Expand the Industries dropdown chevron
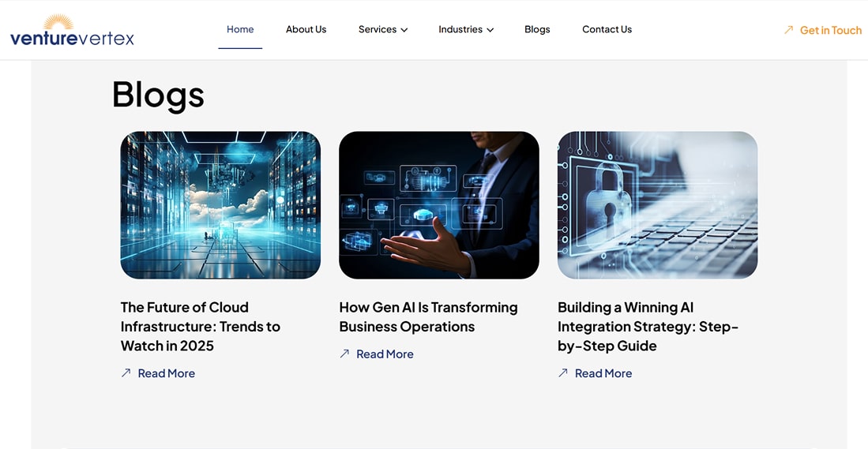This screenshot has height=449, width=868. tap(490, 30)
